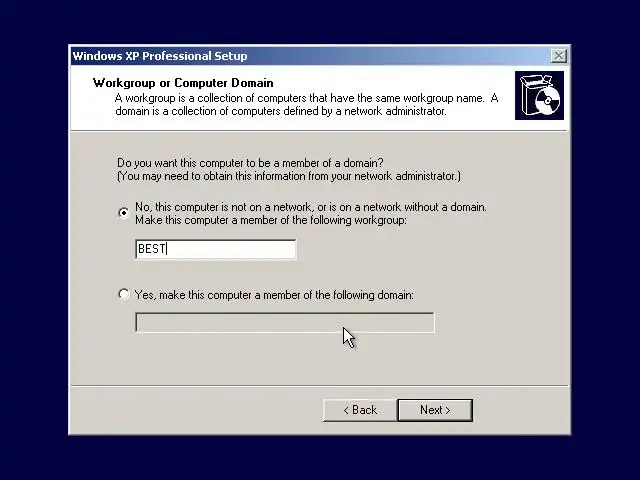
Task: Click the 'Workgroup or Computer Domain' heading
Action: (x=183, y=83)
